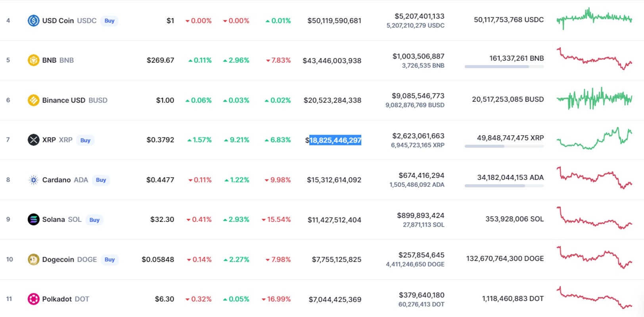Click Cardano's circulating supply 34,182,044,153 ADA
This screenshot has width=644, height=317.
[x=510, y=178]
